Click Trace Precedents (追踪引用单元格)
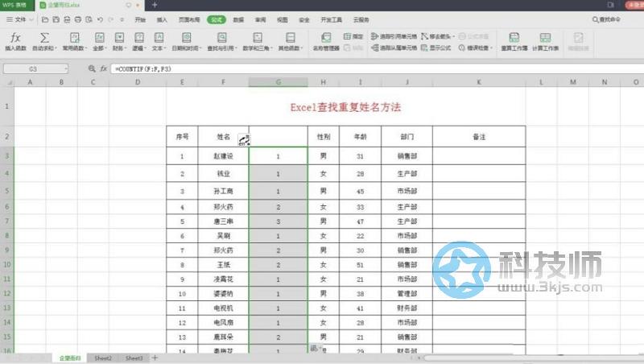 394,36
